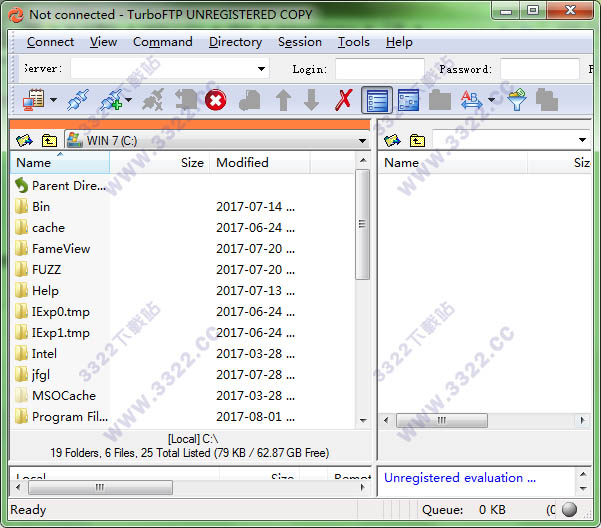Click local pane up-one-level folder icon
Viewport: 601px width, 528px height.
(49, 141)
